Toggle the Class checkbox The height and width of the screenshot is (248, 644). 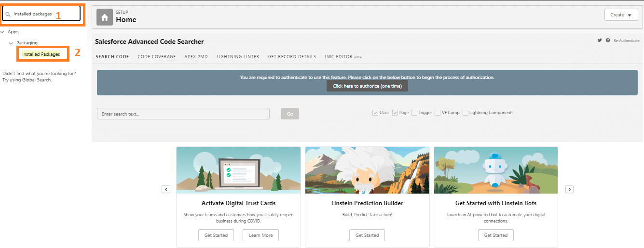pyautogui.click(x=375, y=113)
